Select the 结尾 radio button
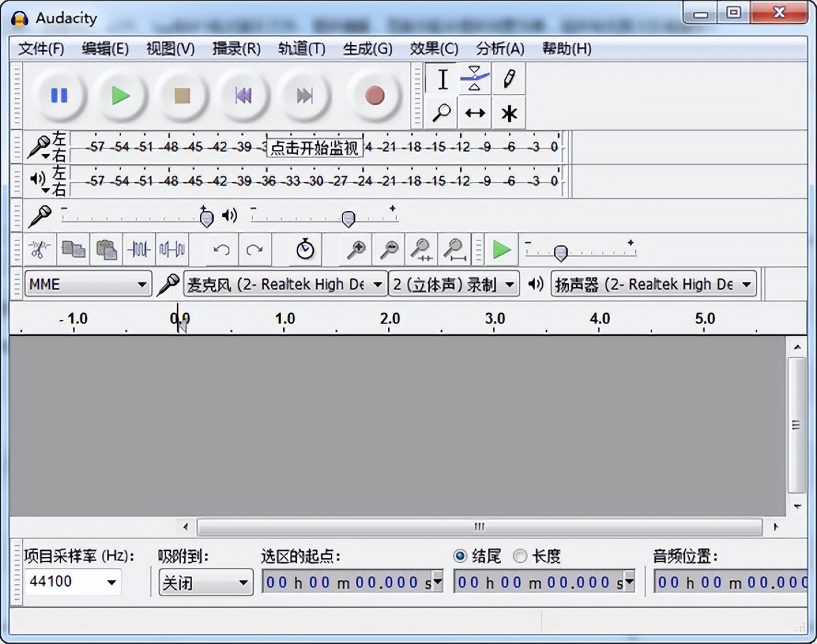Viewport: 817px width, 644px height. pyautogui.click(x=460, y=556)
